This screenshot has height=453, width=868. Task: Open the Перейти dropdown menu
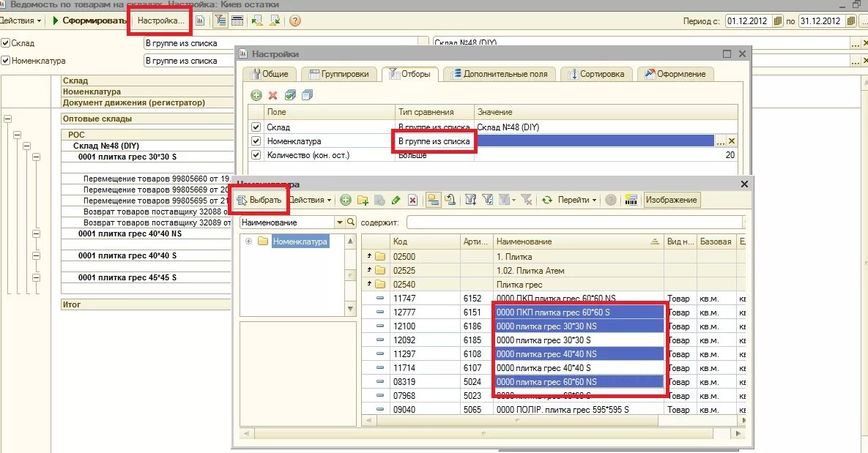pyautogui.click(x=576, y=200)
